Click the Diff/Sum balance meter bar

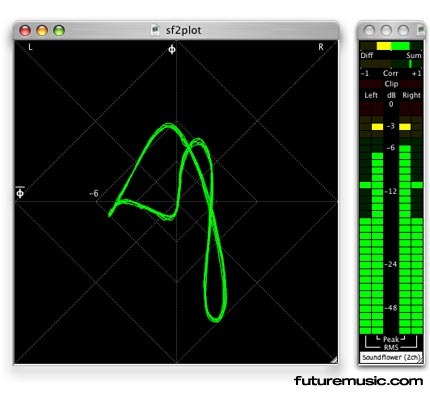click(391, 46)
